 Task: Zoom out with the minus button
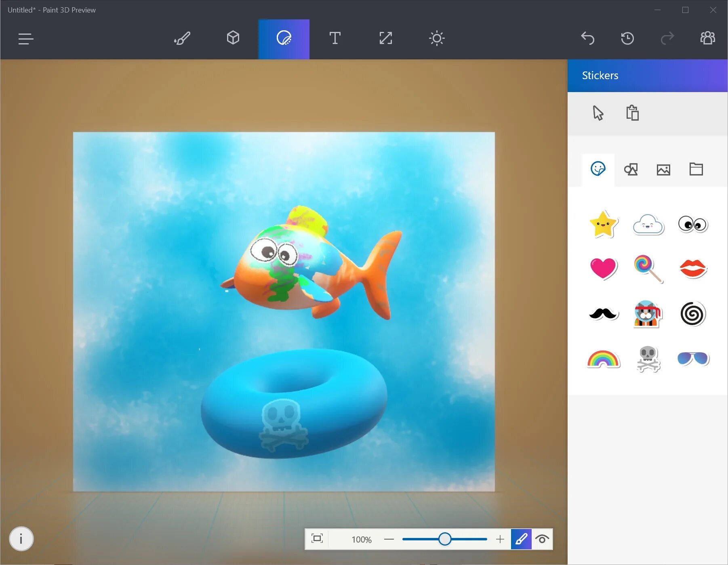[x=389, y=539]
